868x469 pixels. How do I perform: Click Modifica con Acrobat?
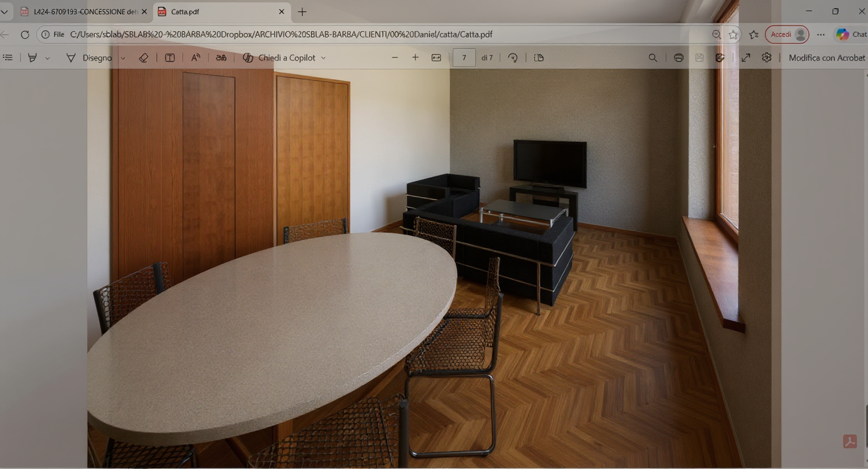826,57
